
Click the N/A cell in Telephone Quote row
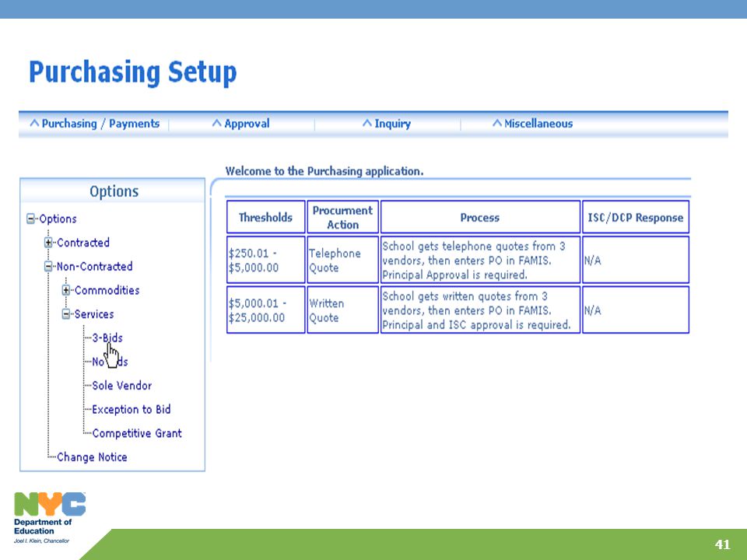(x=636, y=260)
